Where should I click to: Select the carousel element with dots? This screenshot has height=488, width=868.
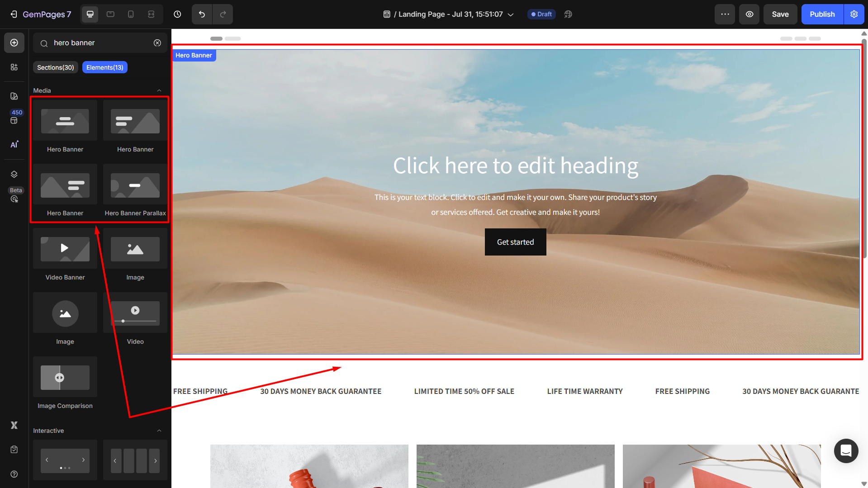tap(65, 460)
